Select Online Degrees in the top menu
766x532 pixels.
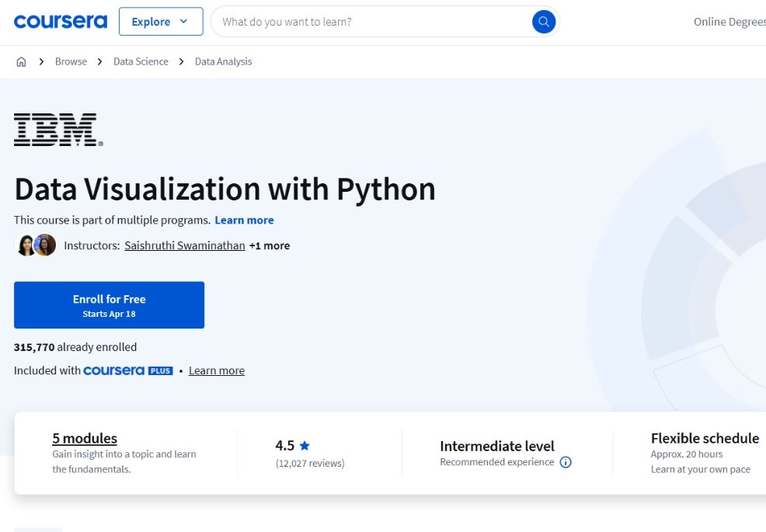tap(729, 21)
